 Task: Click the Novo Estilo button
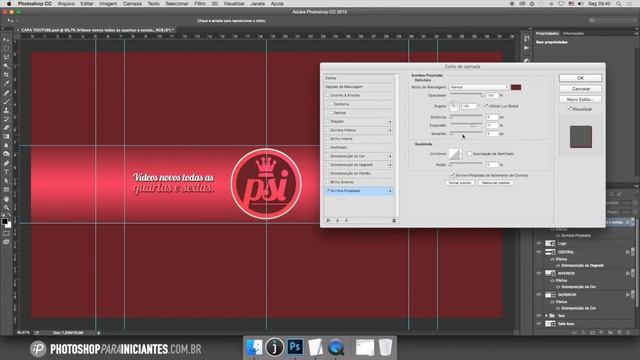tap(580, 99)
